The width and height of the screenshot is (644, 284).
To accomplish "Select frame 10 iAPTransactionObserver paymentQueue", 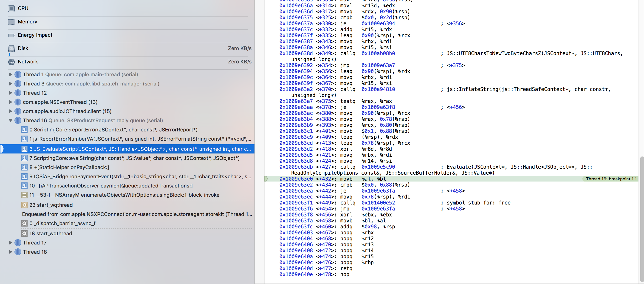I will (111, 186).
